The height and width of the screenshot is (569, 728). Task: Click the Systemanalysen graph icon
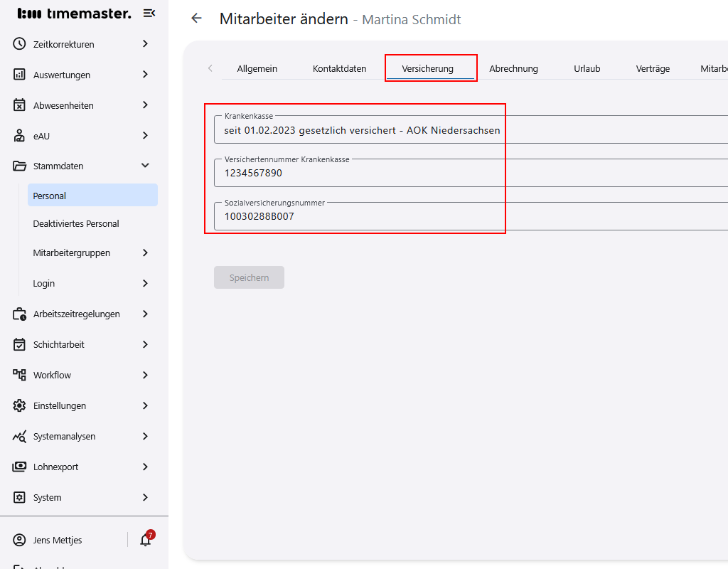pos(20,436)
